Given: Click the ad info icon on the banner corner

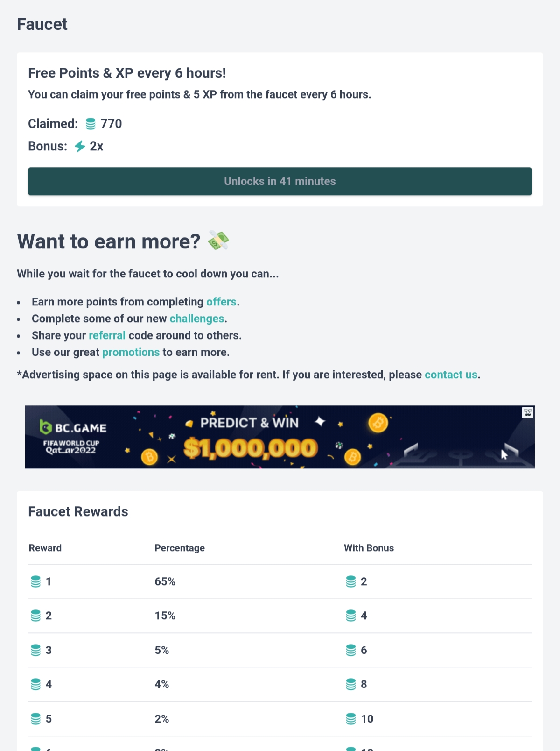Looking at the screenshot, I should click(x=528, y=412).
